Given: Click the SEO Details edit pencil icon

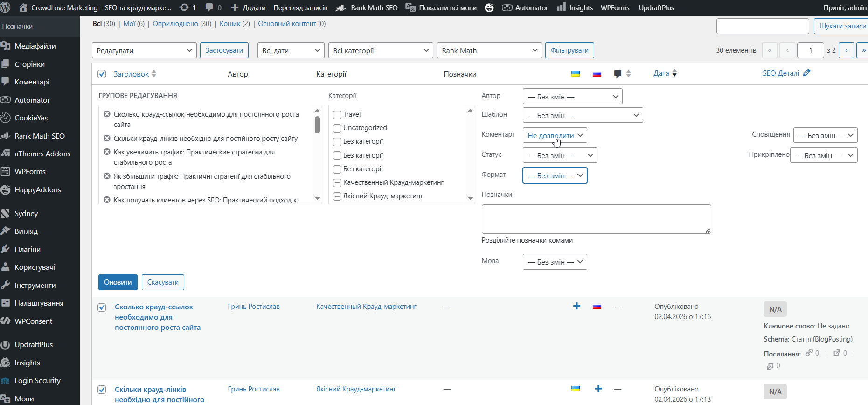Looking at the screenshot, I should pos(807,73).
